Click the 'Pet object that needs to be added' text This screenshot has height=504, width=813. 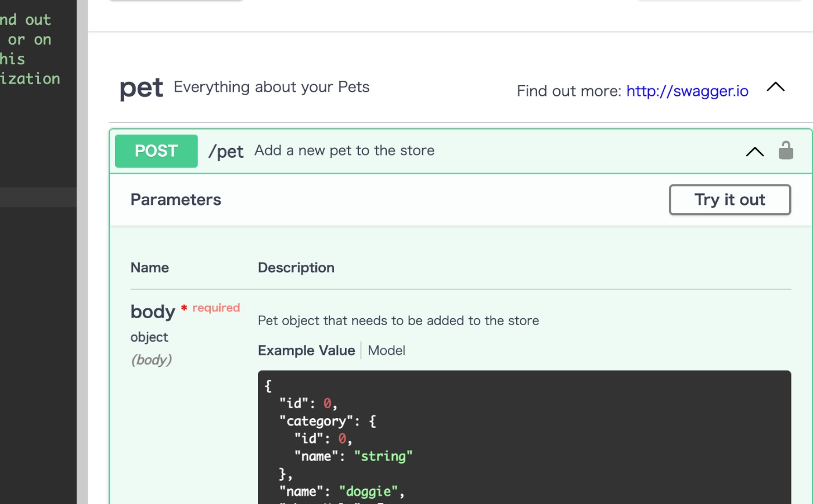[398, 321]
